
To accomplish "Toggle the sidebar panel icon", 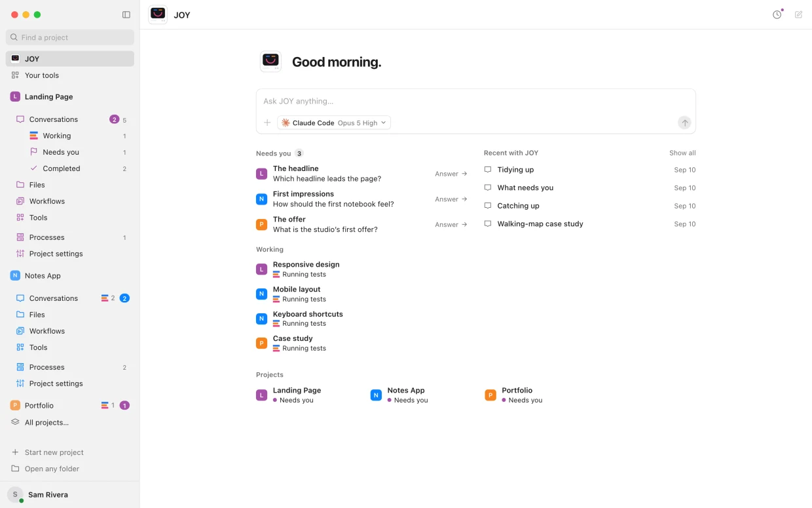I will coord(126,14).
